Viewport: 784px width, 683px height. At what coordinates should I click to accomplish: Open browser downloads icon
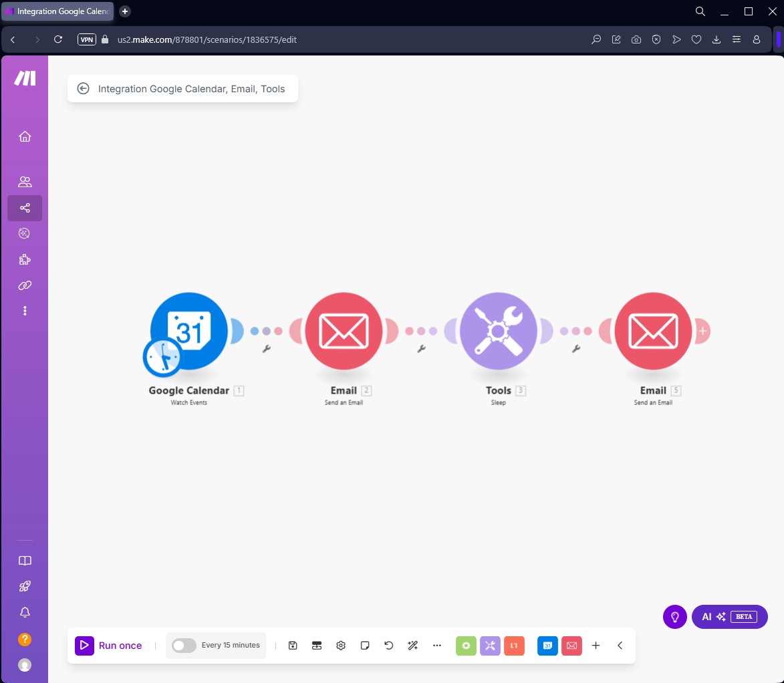[716, 39]
